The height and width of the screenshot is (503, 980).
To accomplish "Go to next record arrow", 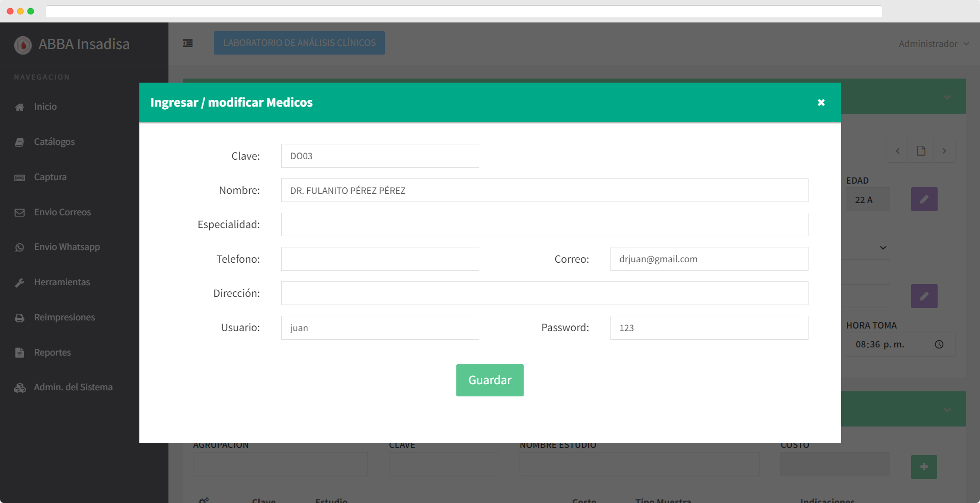I will pyautogui.click(x=944, y=151).
